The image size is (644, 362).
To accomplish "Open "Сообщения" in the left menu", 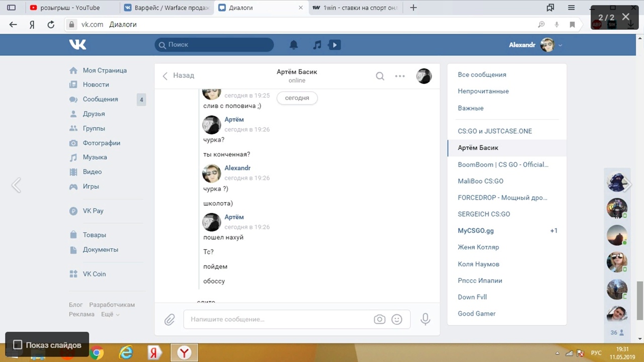I will (100, 99).
